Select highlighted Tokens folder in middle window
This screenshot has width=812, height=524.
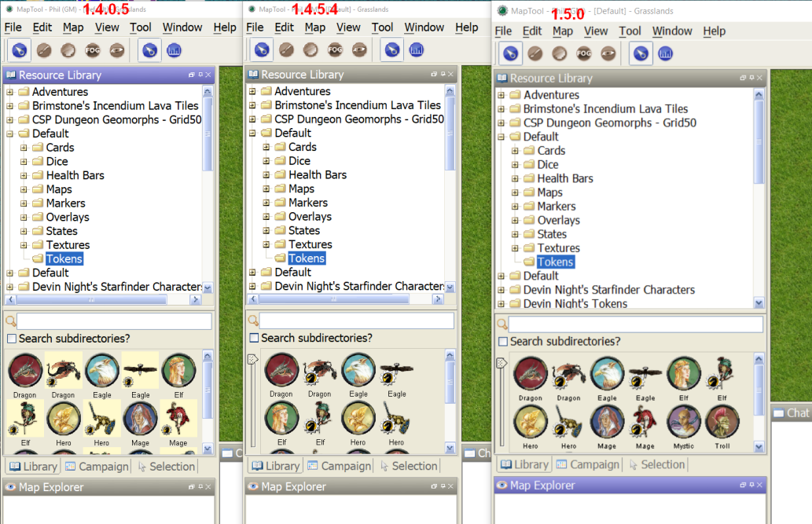[307, 258]
